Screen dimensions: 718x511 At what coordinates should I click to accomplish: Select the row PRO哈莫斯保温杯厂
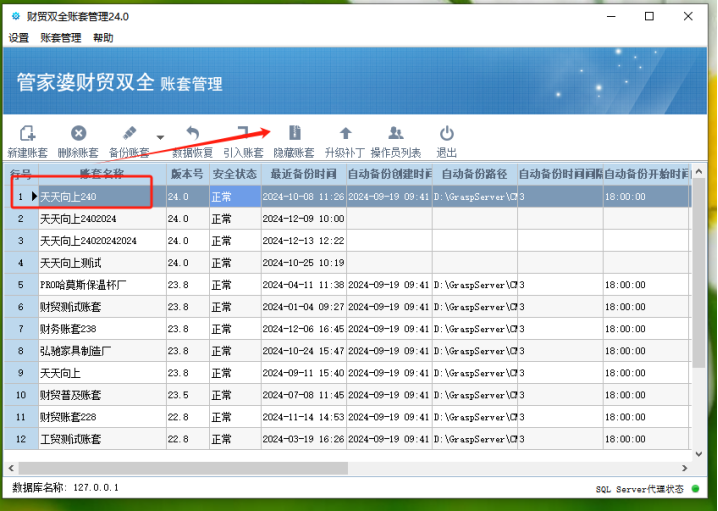pyautogui.click(x=347, y=285)
